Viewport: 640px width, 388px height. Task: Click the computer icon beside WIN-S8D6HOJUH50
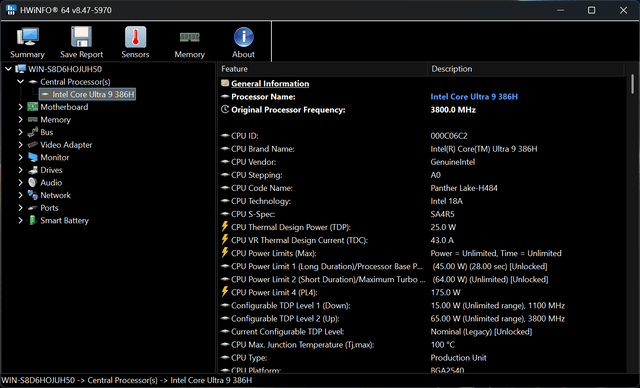point(21,69)
